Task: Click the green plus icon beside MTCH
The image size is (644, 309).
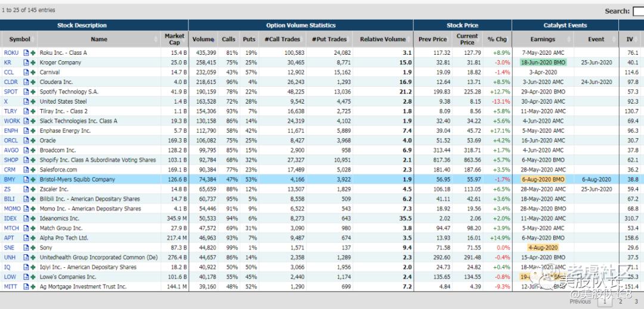Action: click(33, 228)
